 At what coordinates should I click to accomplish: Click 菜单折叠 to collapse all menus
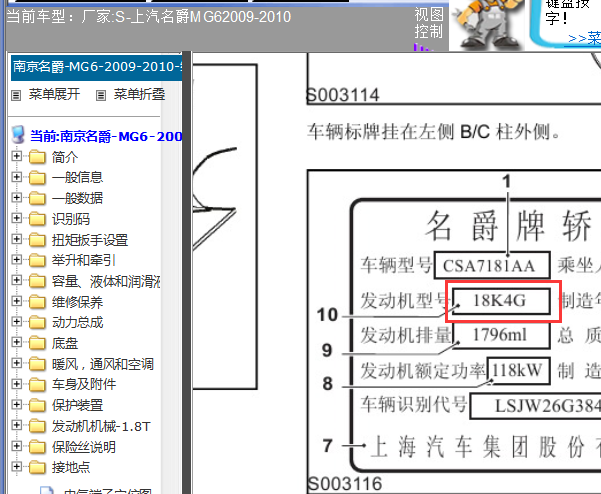(139, 94)
